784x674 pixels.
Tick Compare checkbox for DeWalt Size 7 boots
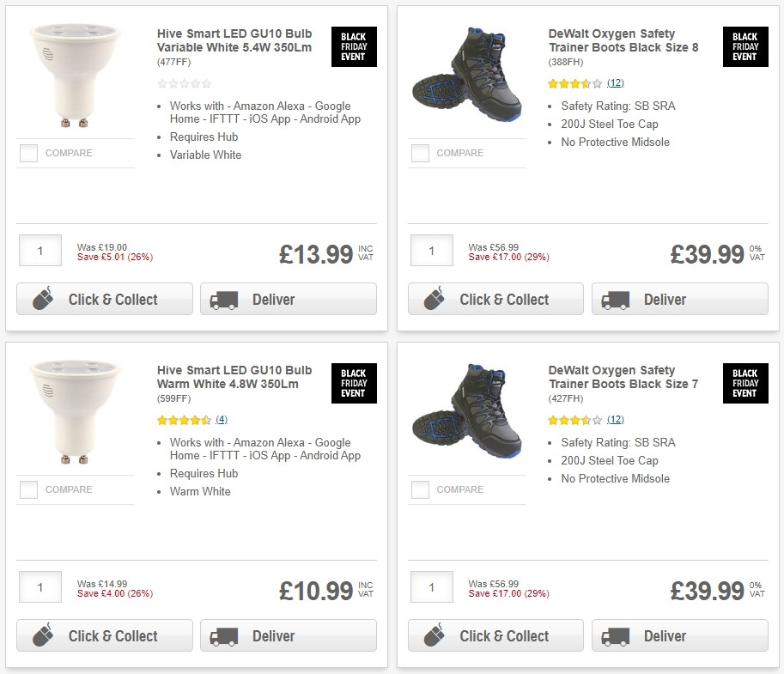pyautogui.click(x=420, y=490)
